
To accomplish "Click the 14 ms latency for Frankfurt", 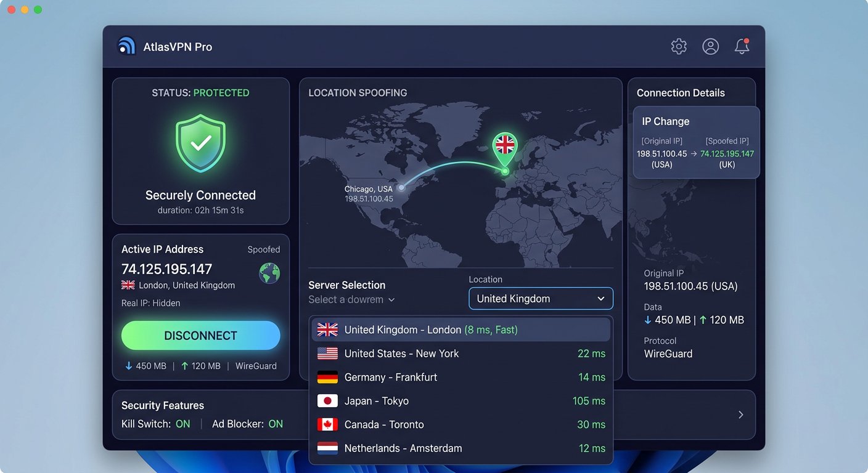I will pyautogui.click(x=592, y=377).
